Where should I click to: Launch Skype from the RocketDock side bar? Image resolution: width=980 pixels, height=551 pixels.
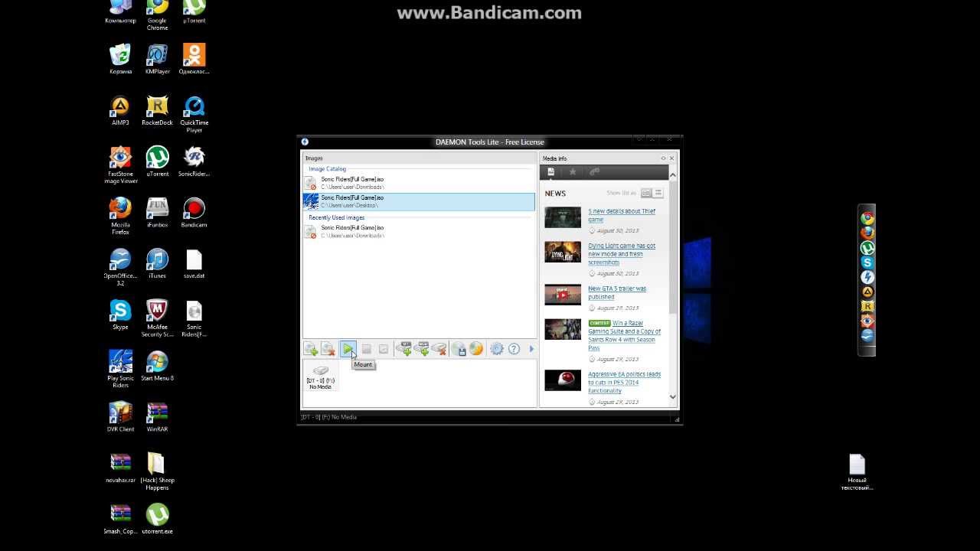point(867,262)
